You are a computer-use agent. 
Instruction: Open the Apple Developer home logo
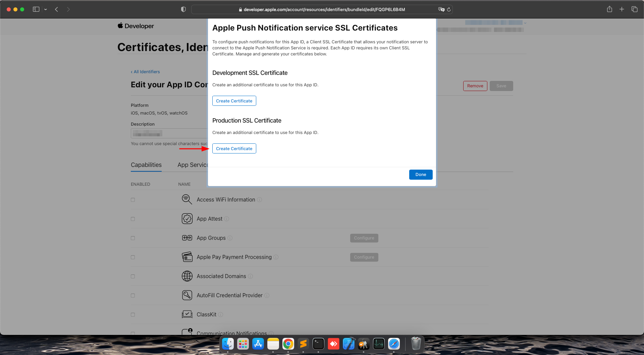click(x=136, y=26)
